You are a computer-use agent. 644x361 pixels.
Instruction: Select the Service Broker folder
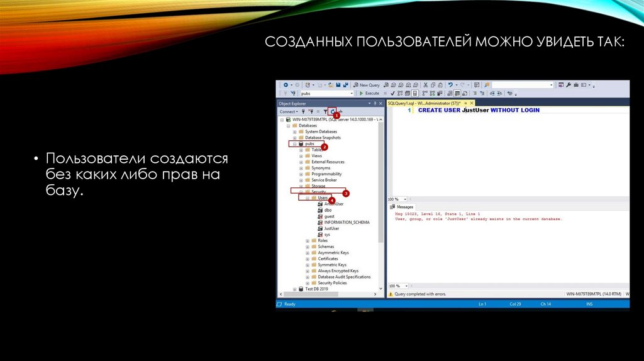point(324,180)
